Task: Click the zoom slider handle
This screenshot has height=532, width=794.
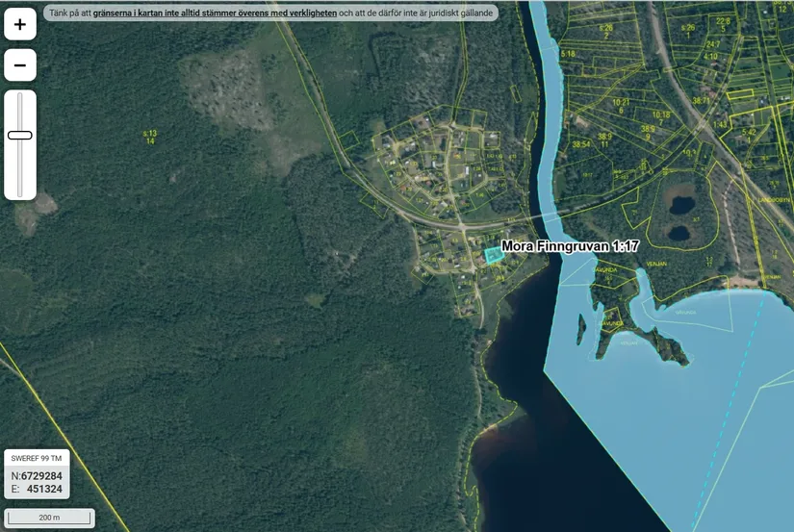Action: (x=20, y=135)
